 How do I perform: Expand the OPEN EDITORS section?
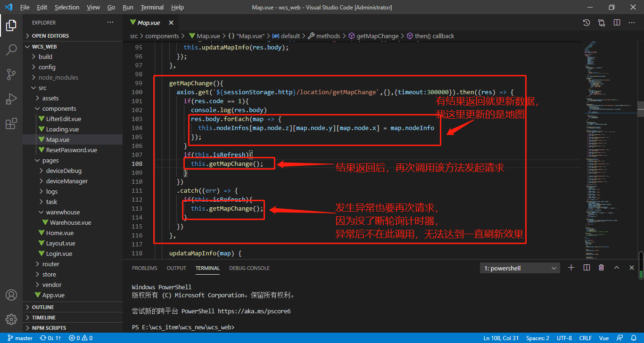click(x=73, y=36)
